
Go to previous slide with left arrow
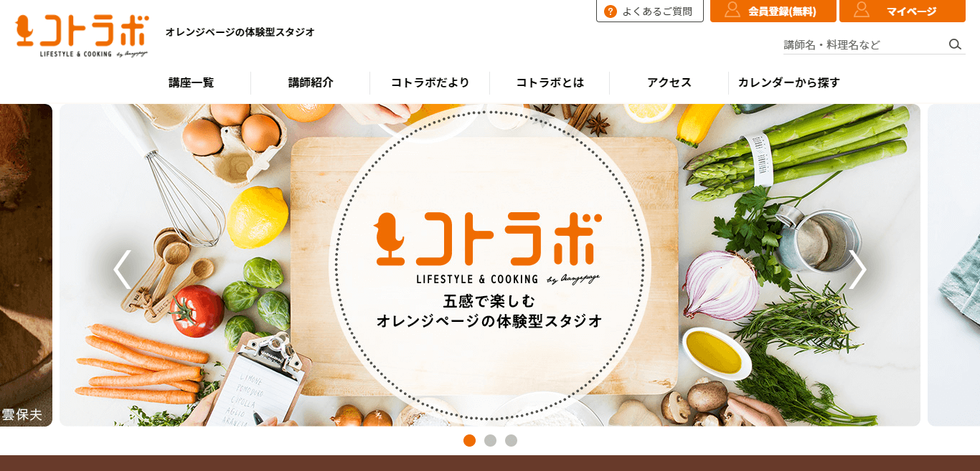pos(123,269)
